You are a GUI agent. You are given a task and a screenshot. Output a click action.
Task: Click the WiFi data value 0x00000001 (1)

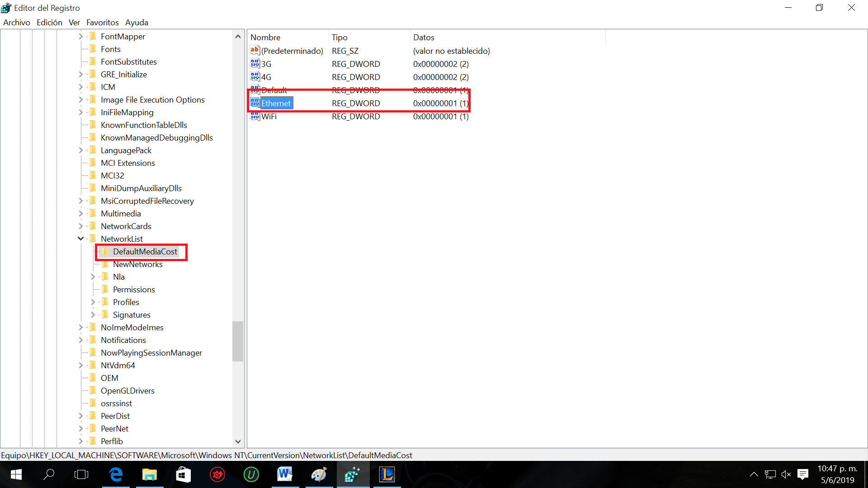441,117
